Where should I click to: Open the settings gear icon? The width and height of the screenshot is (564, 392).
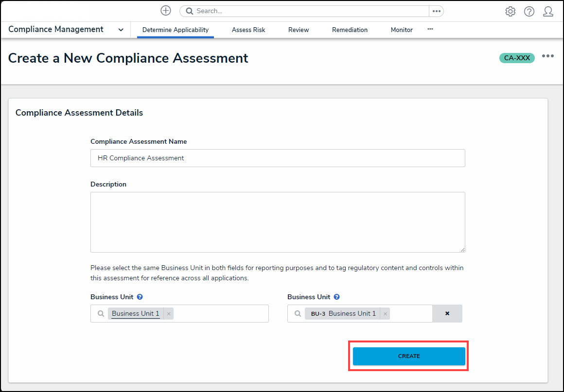pos(510,12)
